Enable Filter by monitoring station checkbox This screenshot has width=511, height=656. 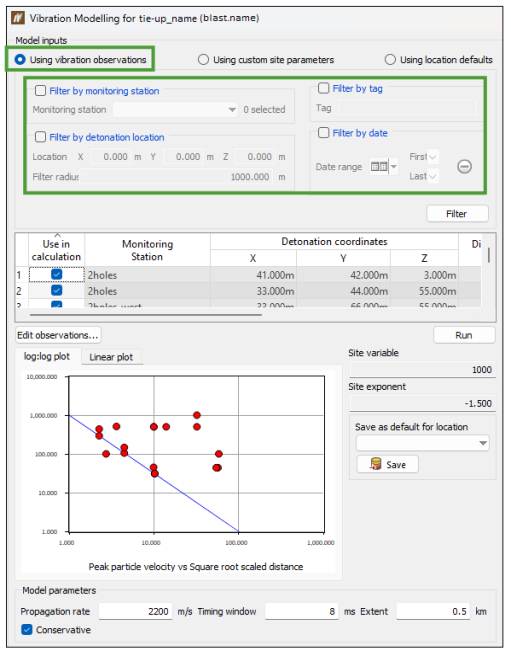tap(41, 91)
